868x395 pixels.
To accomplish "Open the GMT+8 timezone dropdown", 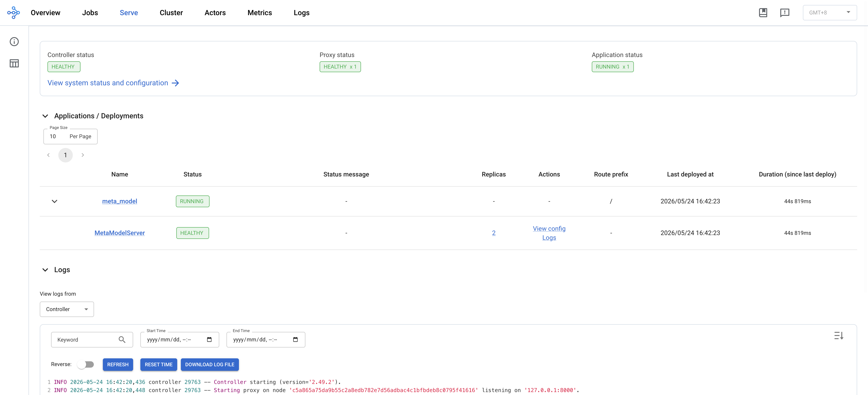I will click(830, 13).
